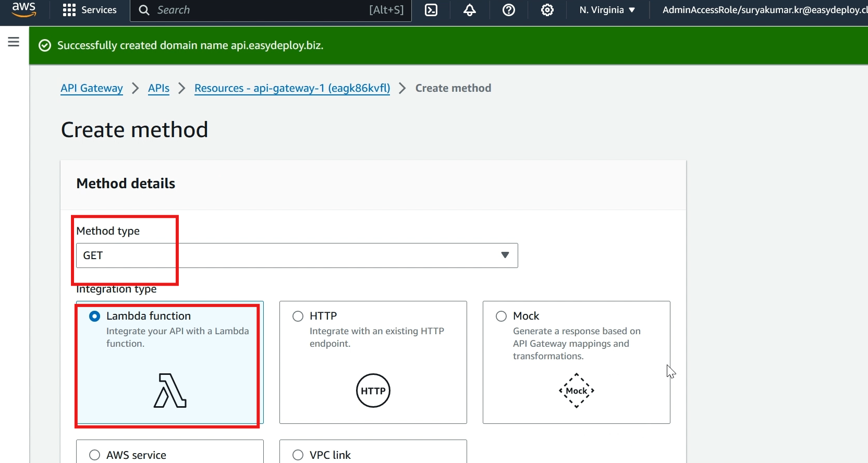The width and height of the screenshot is (868, 463).
Task: Open Resources - api-gateway-1 breadcrumb link
Action: coord(292,88)
